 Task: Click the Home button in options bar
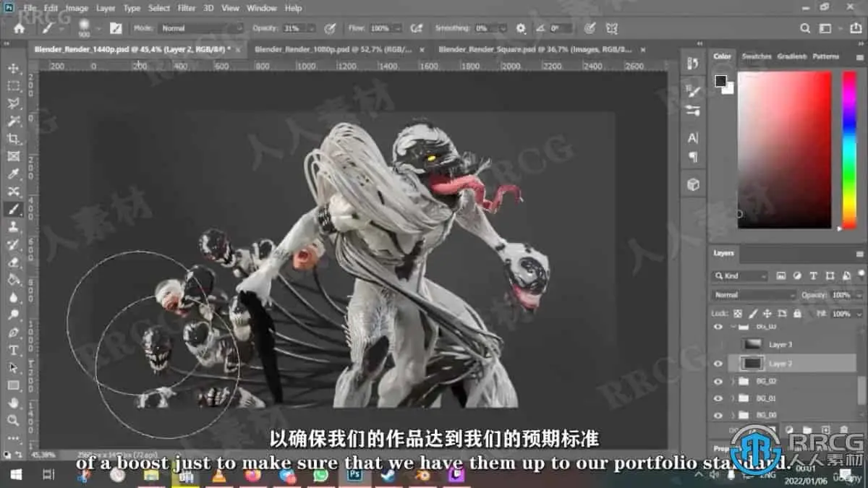(19, 28)
